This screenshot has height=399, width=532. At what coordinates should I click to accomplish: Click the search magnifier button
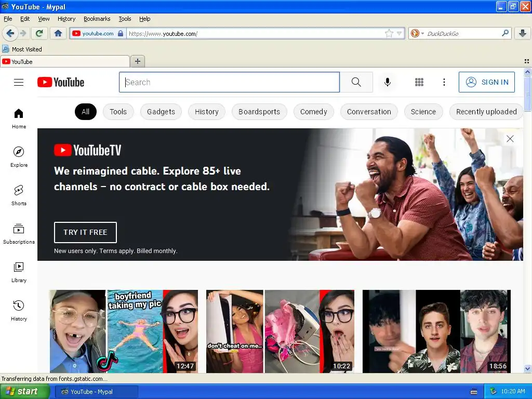tap(356, 82)
